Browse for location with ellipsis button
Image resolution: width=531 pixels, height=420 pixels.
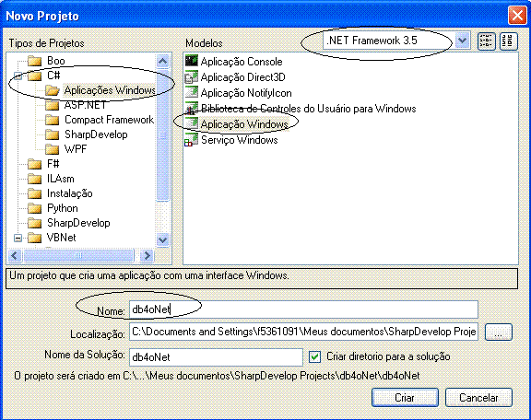498,332
